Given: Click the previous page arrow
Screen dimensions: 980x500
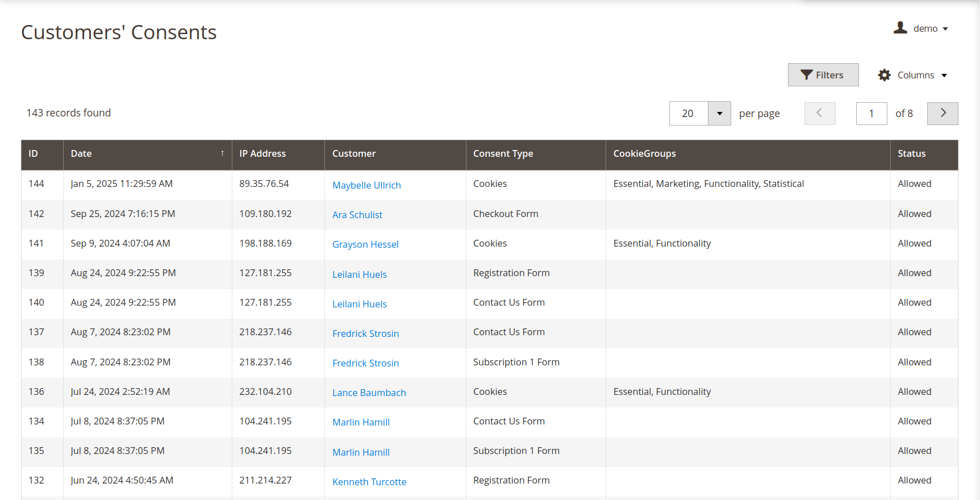Looking at the screenshot, I should coord(819,114).
